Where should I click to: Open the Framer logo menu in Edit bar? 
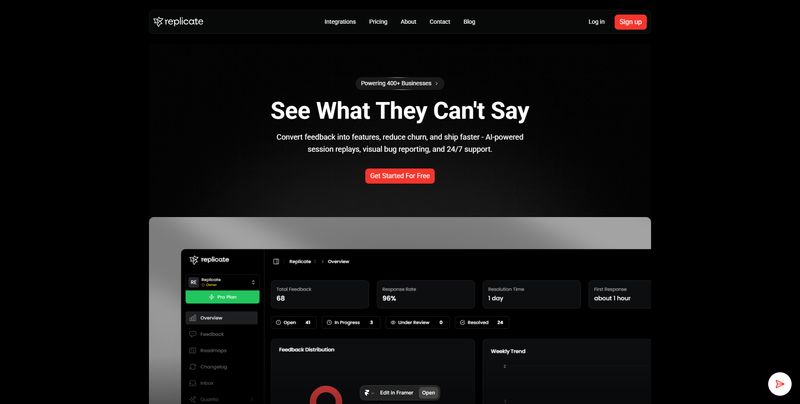[x=368, y=393]
